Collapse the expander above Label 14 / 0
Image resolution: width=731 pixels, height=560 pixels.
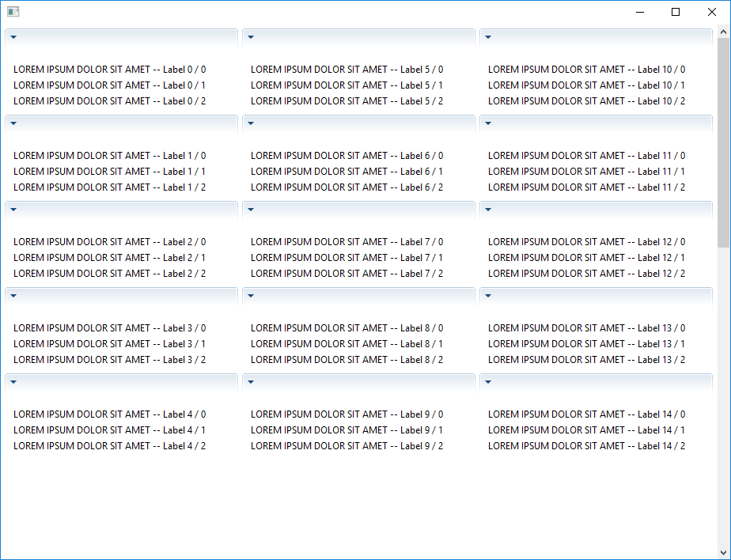[488, 382]
